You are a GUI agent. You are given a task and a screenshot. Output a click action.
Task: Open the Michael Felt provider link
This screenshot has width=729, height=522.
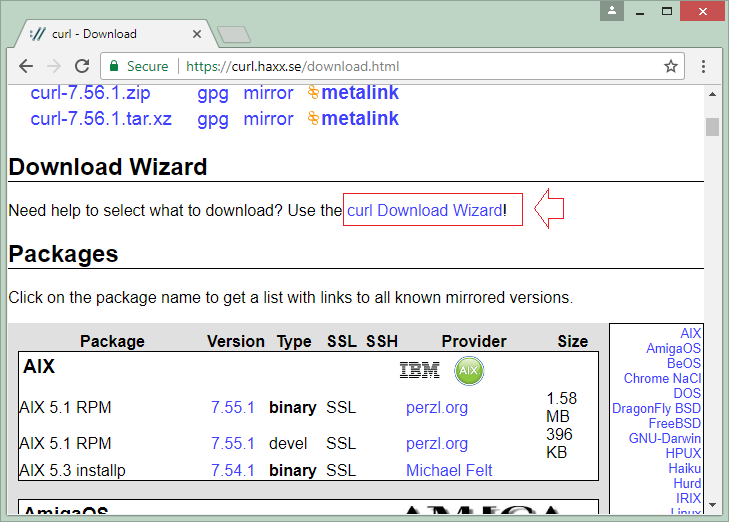(x=449, y=470)
